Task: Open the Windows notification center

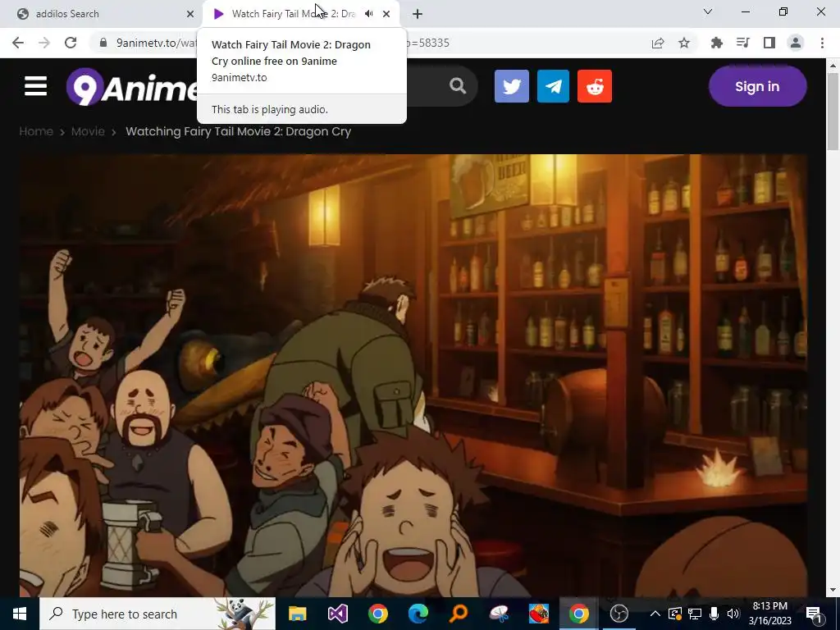Action: [815, 614]
